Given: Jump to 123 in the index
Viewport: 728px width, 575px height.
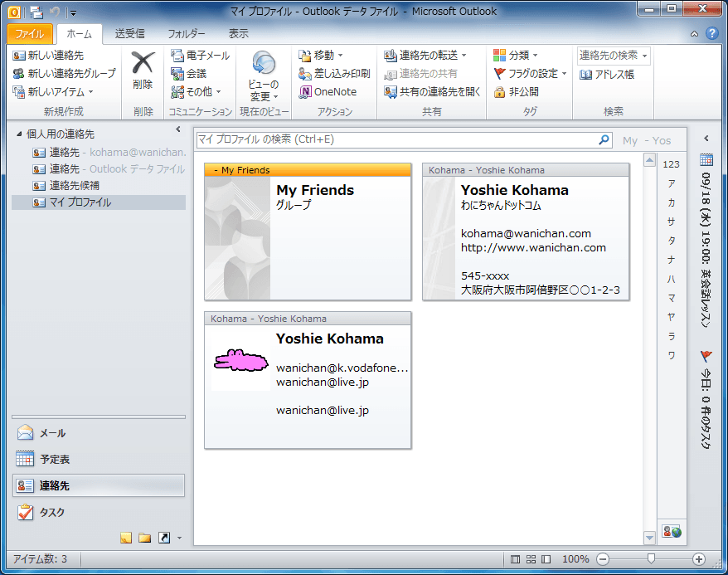Looking at the screenshot, I should click(672, 164).
